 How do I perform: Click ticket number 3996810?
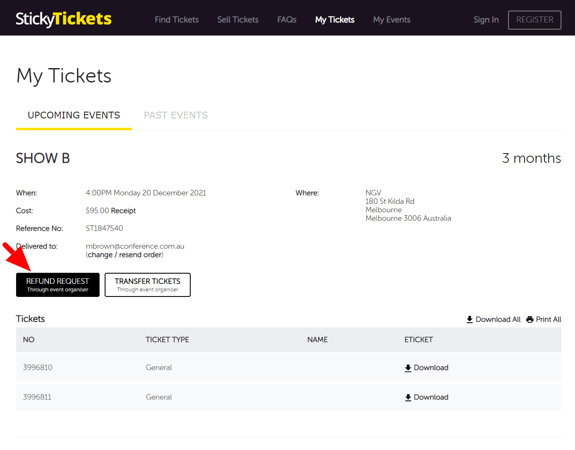(x=37, y=367)
